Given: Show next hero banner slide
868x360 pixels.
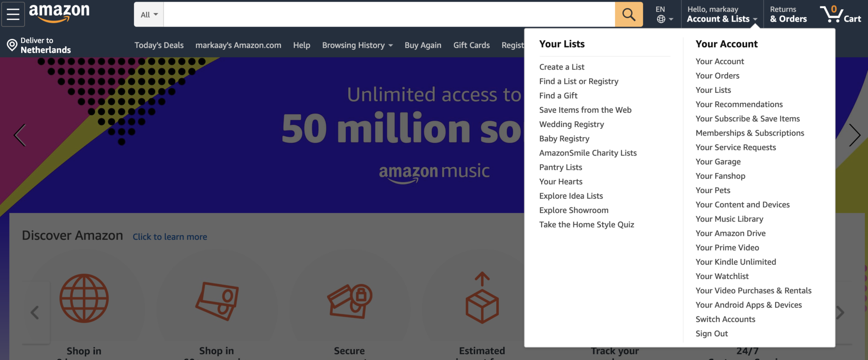Looking at the screenshot, I should 854,135.
